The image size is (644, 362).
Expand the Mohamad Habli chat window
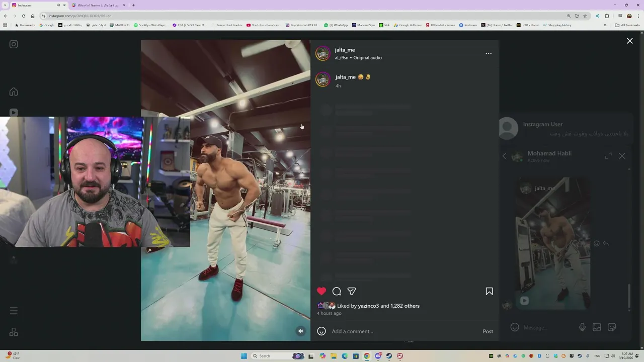pos(608,156)
